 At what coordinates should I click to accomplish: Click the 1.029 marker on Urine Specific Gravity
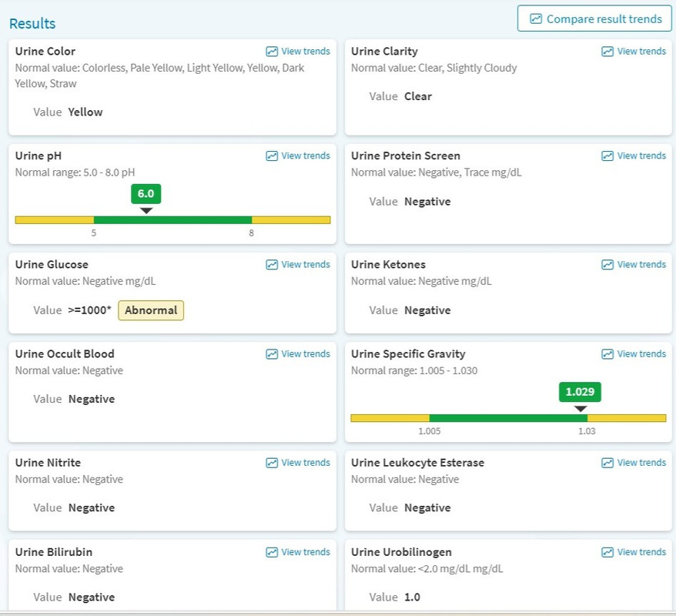coord(580,392)
